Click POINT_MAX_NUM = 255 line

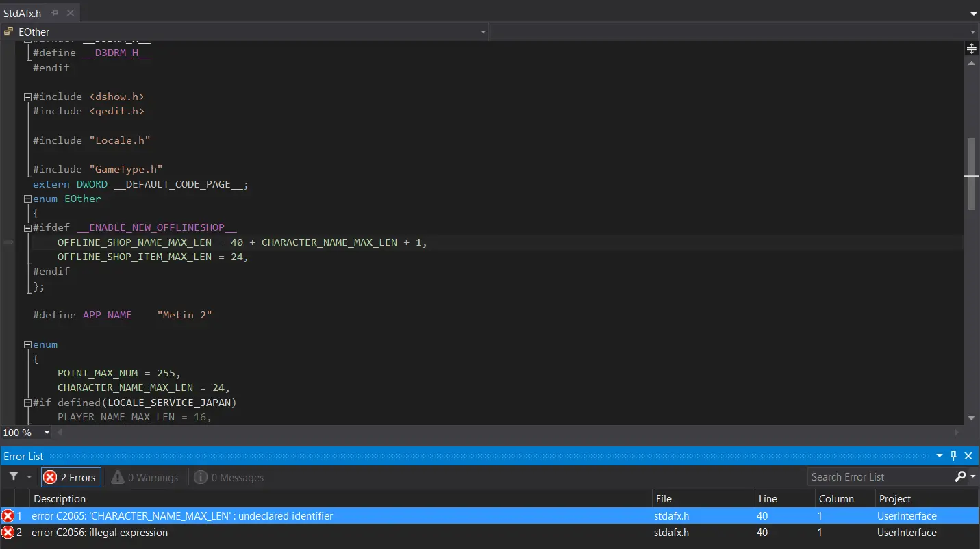118,373
